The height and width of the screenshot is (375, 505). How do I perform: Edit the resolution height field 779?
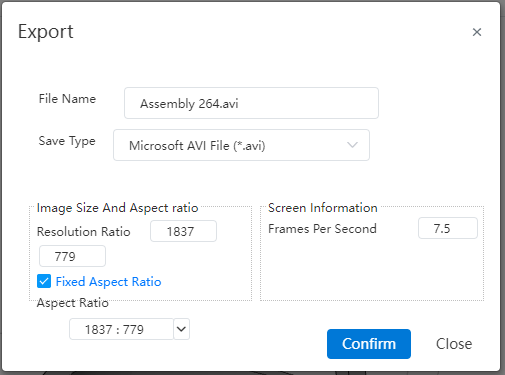click(x=72, y=256)
